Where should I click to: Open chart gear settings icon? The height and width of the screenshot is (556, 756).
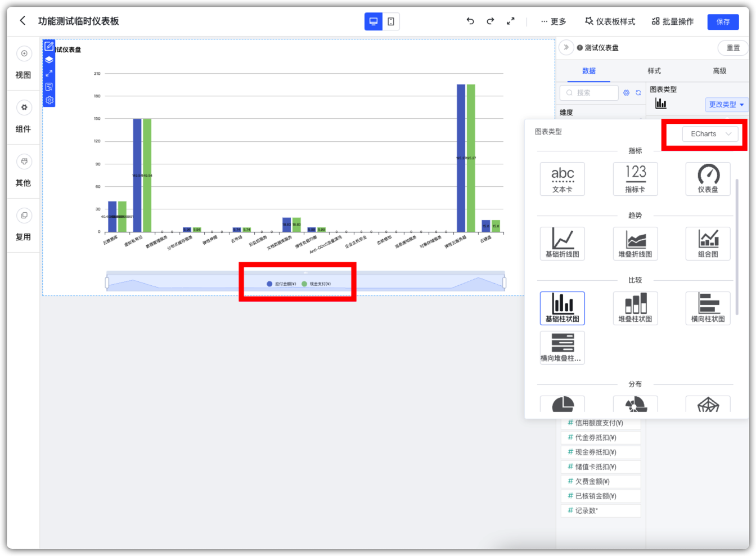click(x=49, y=100)
